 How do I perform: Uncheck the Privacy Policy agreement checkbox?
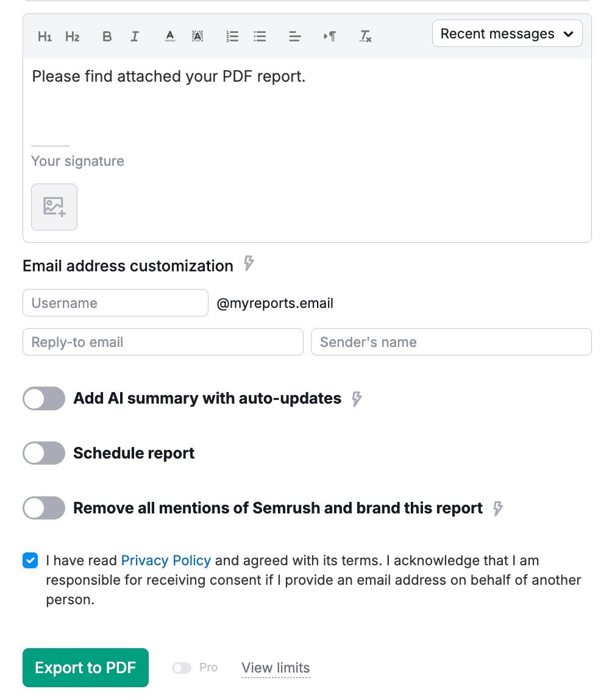[x=30, y=560]
